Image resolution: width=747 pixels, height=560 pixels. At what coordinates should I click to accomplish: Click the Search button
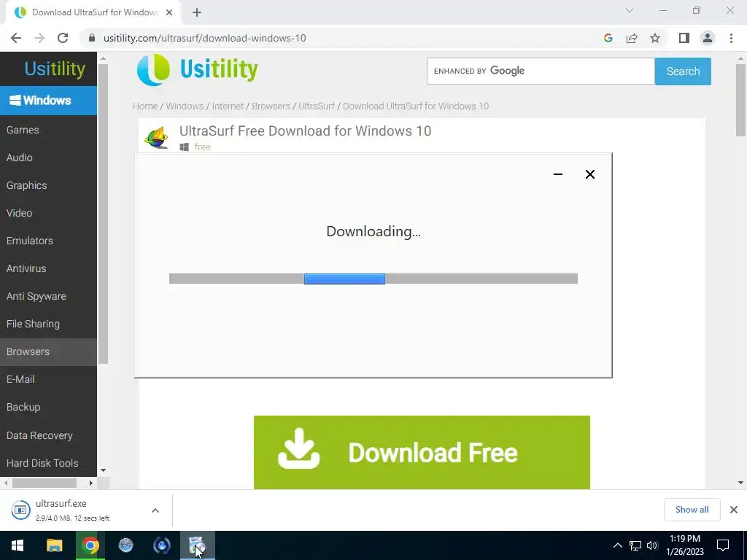(683, 71)
